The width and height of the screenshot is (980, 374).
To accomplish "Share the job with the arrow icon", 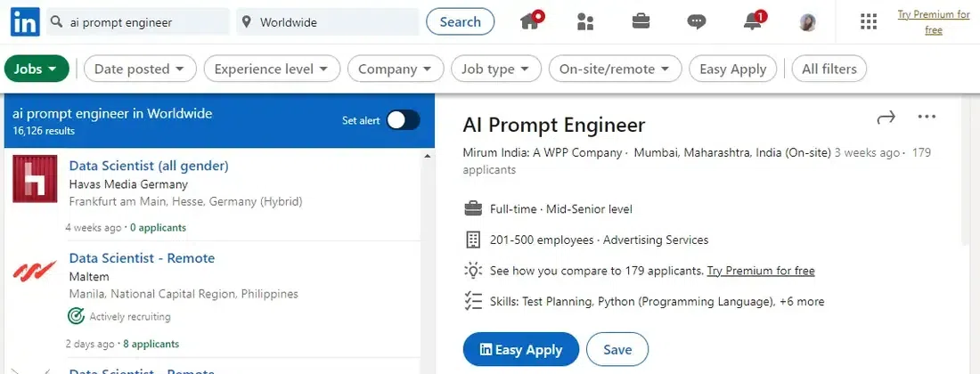I will click(x=886, y=118).
